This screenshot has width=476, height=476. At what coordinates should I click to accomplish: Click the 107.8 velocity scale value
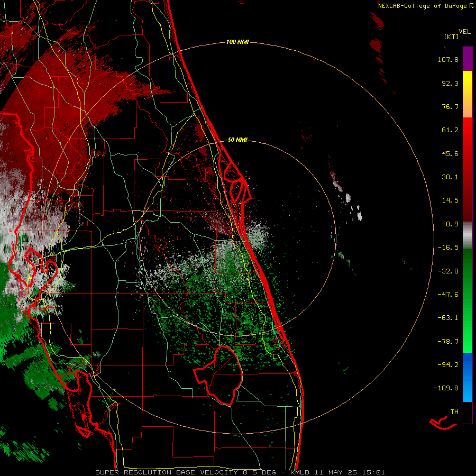(x=448, y=59)
